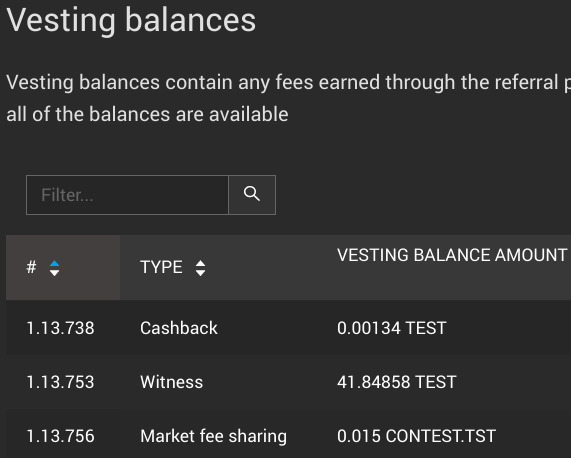The height and width of the screenshot is (458, 571).
Task: Click the 0.00134 TEST amount
Action: point(391,328)
